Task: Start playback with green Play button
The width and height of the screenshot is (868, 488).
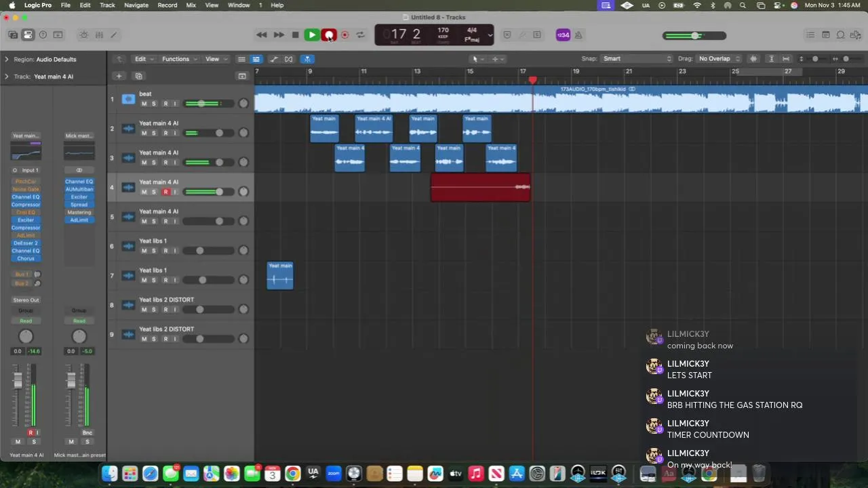Action: (x=312, y=35)
